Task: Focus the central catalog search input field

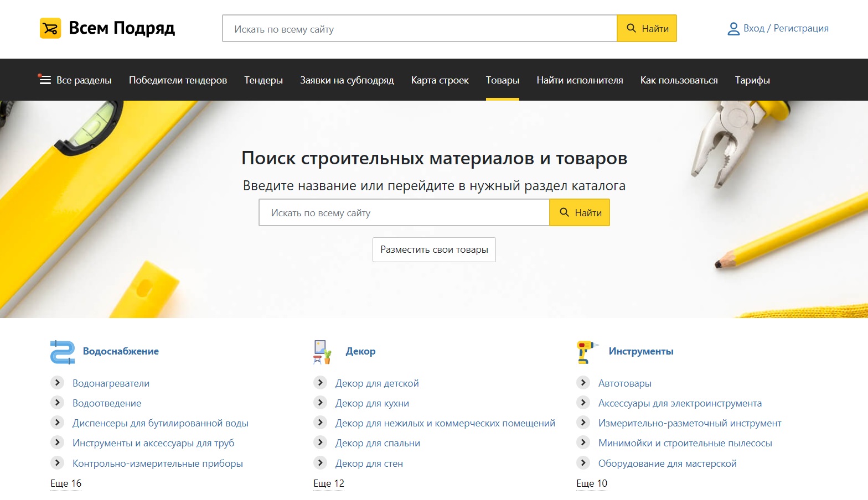Action: (x=404, y=213)
